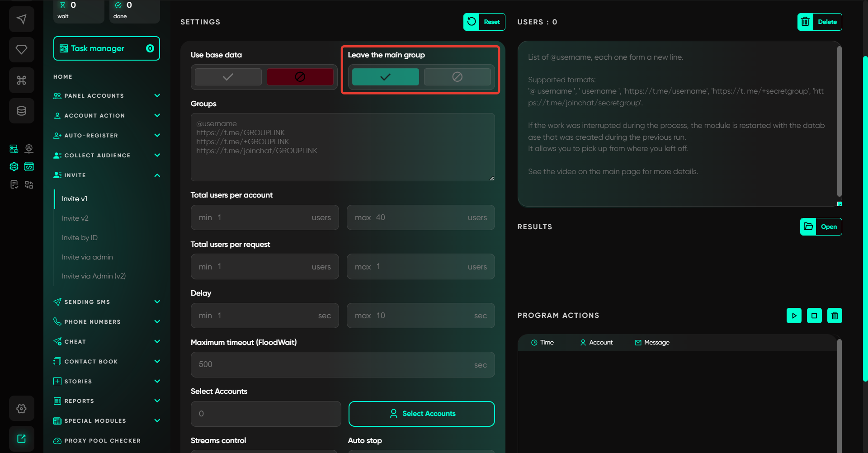The image size is (868, 453).
Task: Expand the Panel Accounts section
Action: (107, 96)
